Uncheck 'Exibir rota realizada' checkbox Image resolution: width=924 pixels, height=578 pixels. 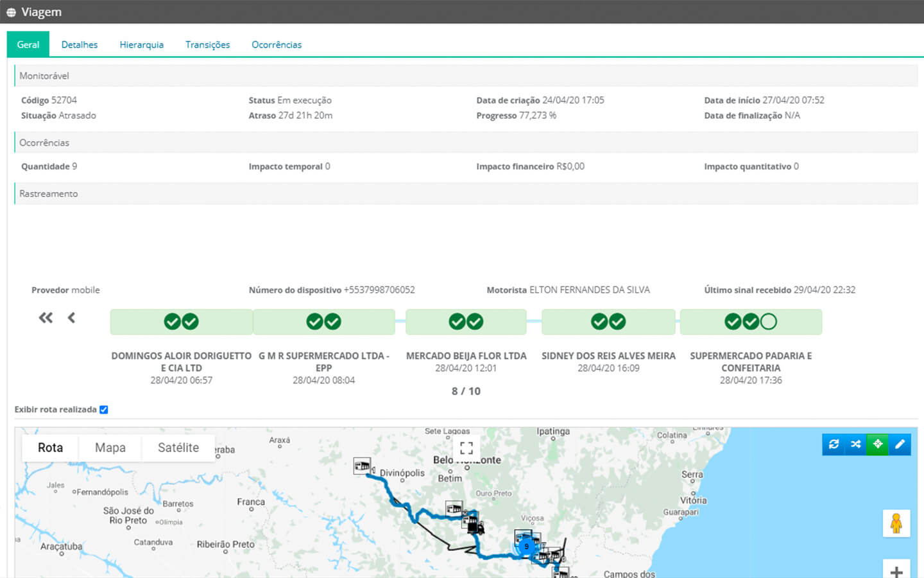104,410
